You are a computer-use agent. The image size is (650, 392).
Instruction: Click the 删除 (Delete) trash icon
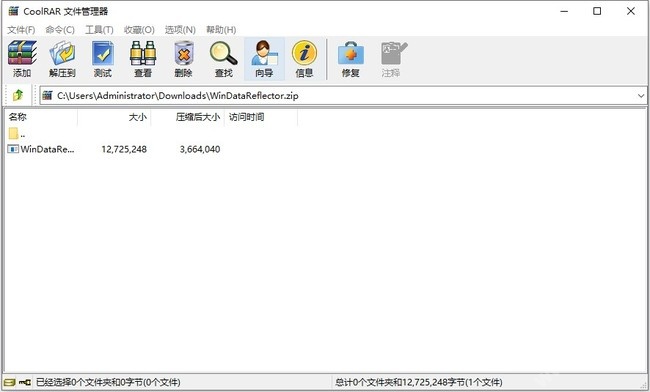[183, 58]
